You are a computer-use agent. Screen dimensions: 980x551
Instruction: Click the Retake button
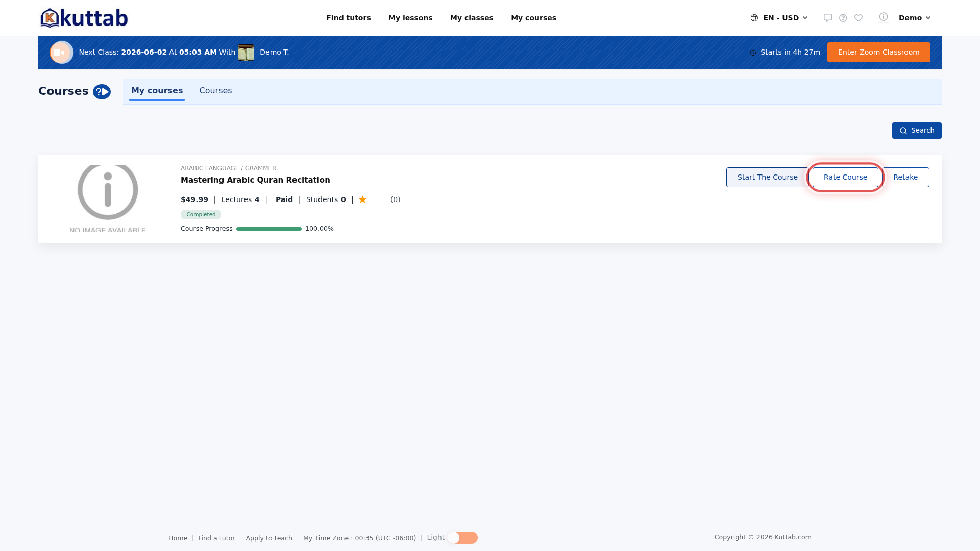point(905,177)
